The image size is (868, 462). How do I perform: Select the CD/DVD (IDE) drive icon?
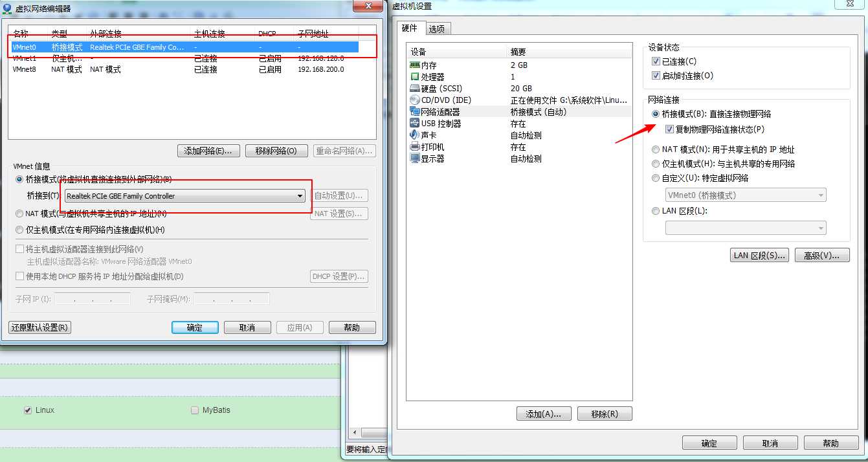(415, 100)
